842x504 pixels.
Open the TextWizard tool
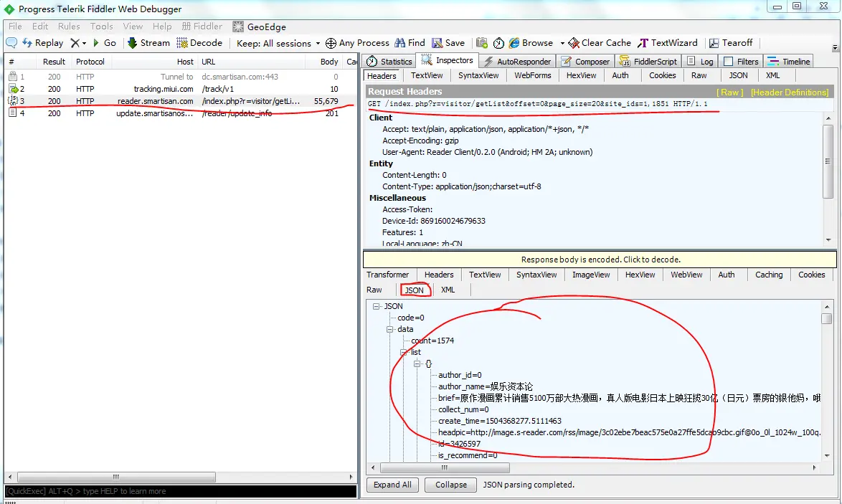coord(668,43)
